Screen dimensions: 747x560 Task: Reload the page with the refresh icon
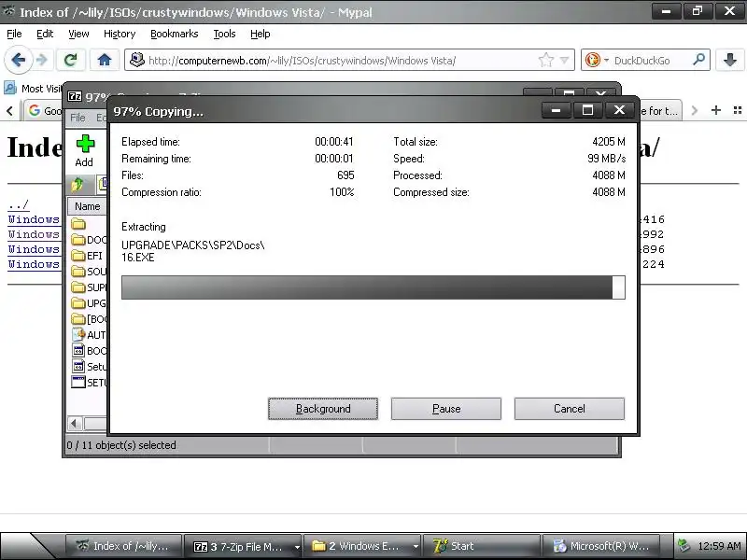point(71,60)
